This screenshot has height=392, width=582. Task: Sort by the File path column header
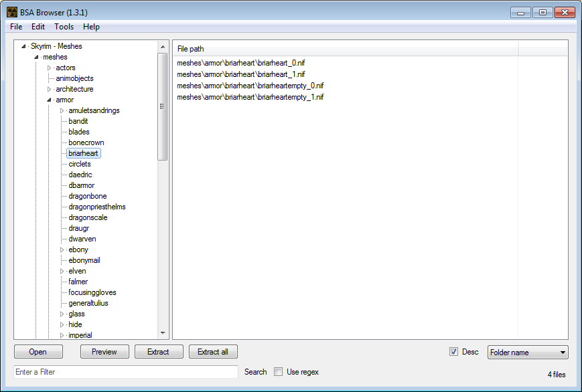346,49
